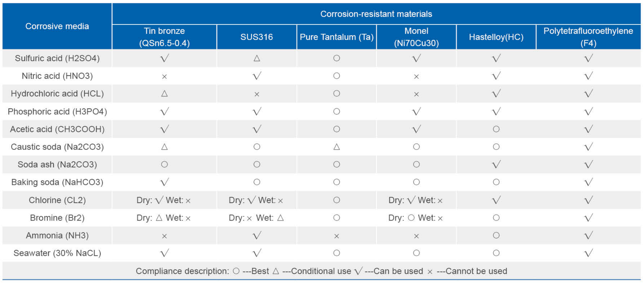644x283 pixels.
Task: Click the circle in Acetic acid Hastelloy cell
Action: click(x=496, y=129)
